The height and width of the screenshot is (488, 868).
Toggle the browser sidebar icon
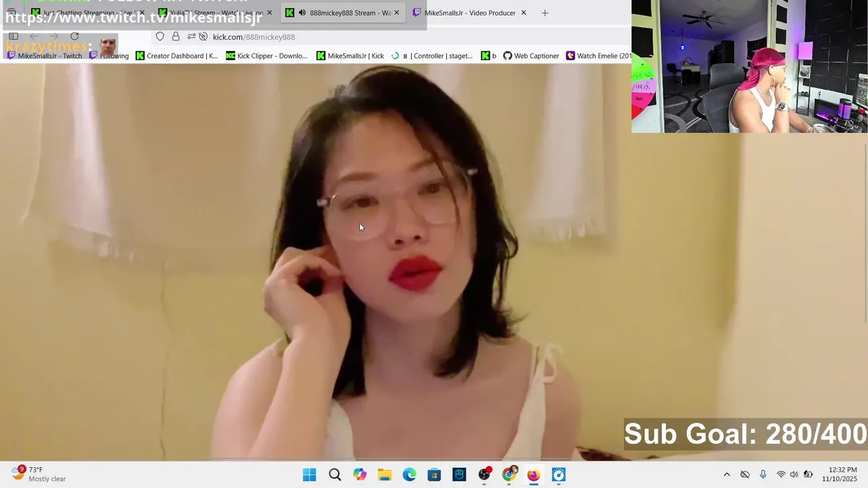(x=14, y=37)
